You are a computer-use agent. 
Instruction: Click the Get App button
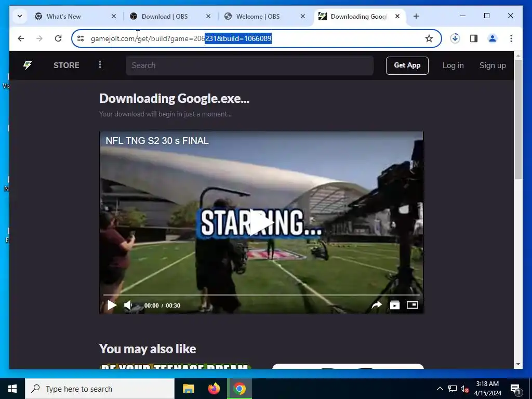[x=407, y=65]
